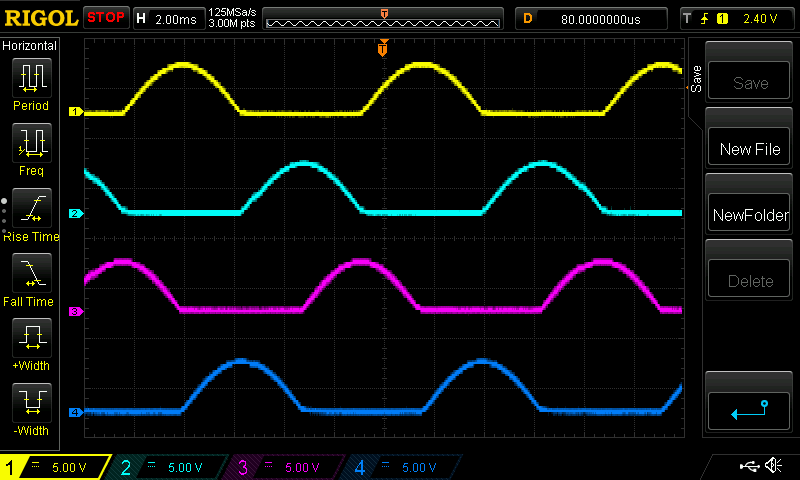
Task: Click the orange trigger position marker T
Action: (383, 48)
